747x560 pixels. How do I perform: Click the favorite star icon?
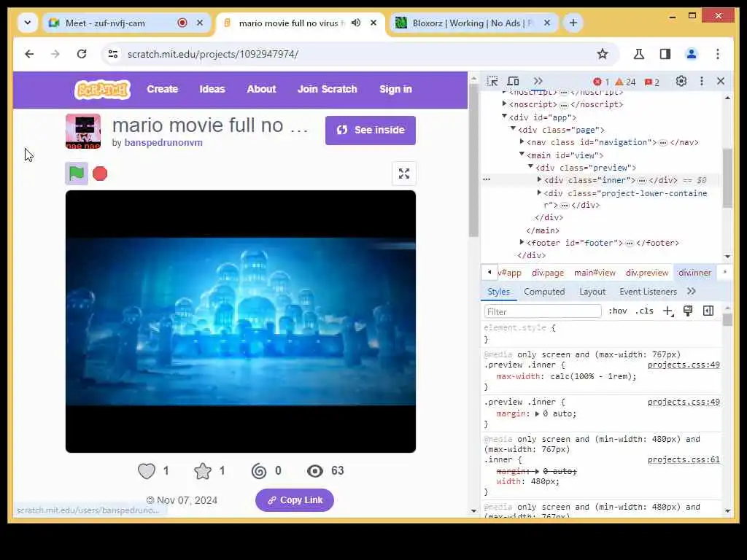[x=203, y=471]
